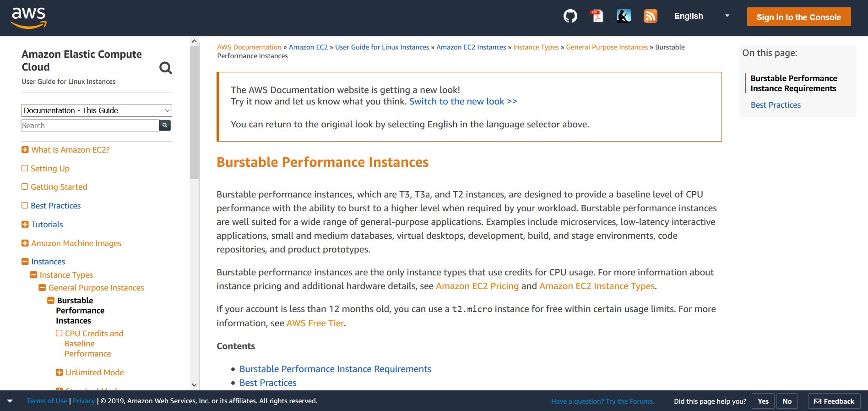The height and width of the screenshot is (411, 868).
Task: Open the Feedback button
Action: click(834, 401)
